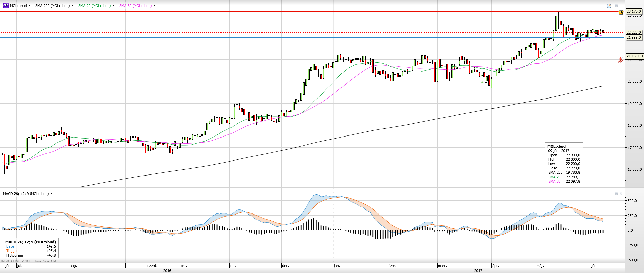644x273 pixels.
Task: Select the 23 175,0 price level label
Action: click(x=634, y=11)
